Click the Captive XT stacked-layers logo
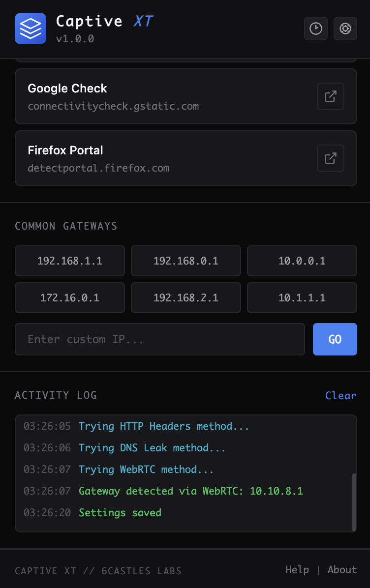This screenshot has height=588, width=370. point(31,29)
